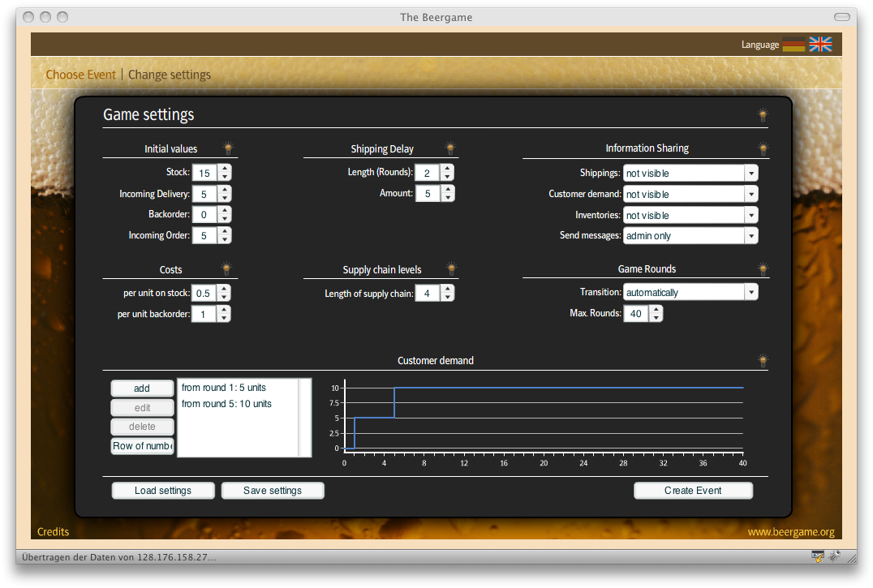Viewport: 873px width, 588px height.
Task: Open the Credits link
Action: coord(53,531)
